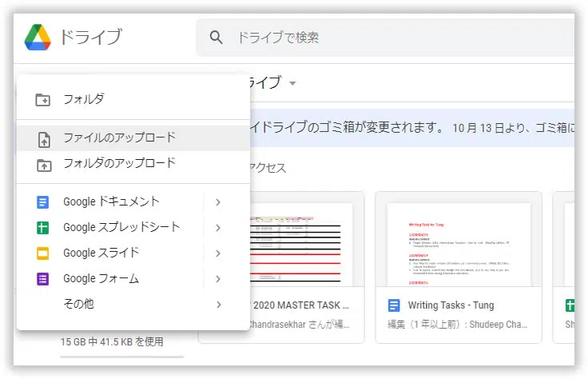Click the storage usage progress bar
588x379 pixels.
coord(122,357)
